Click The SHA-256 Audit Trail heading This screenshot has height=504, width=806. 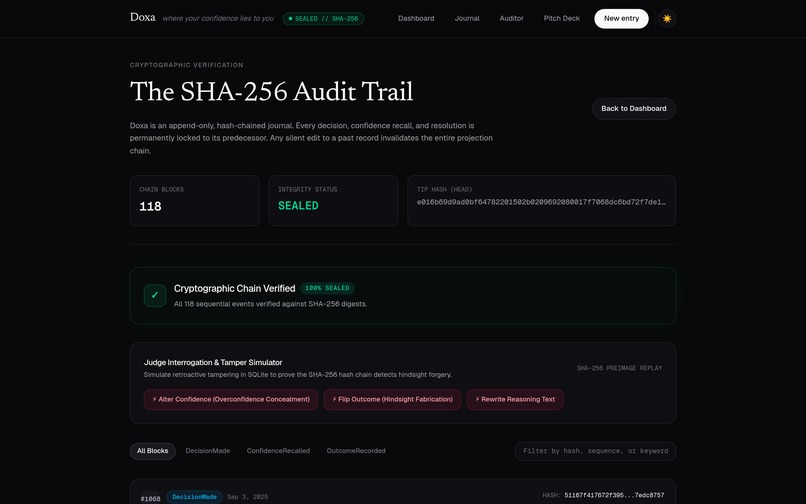(271, 92)
